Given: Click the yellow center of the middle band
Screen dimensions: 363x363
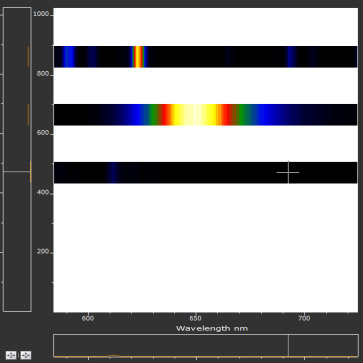Looking at the screenshot, I should 195,115.
